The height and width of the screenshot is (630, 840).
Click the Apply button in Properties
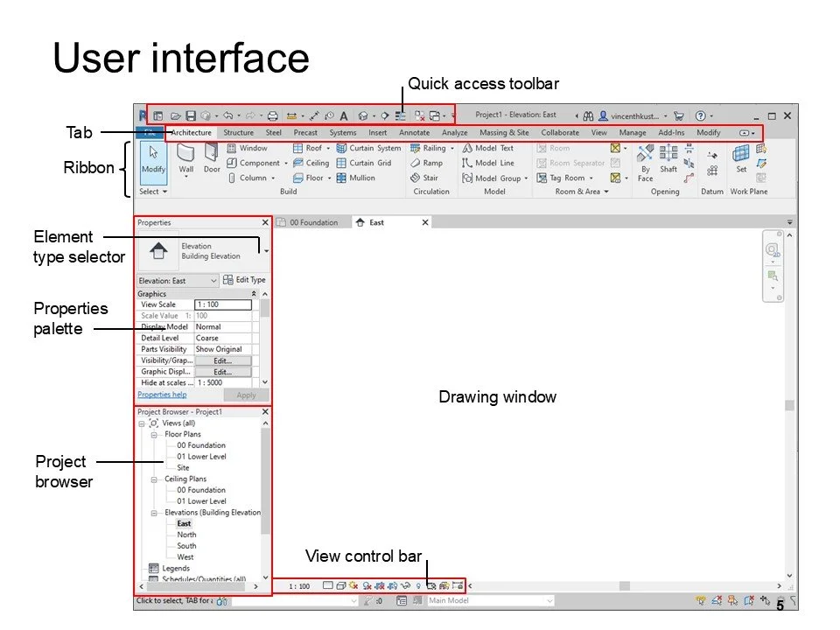[x=246, y=395]
